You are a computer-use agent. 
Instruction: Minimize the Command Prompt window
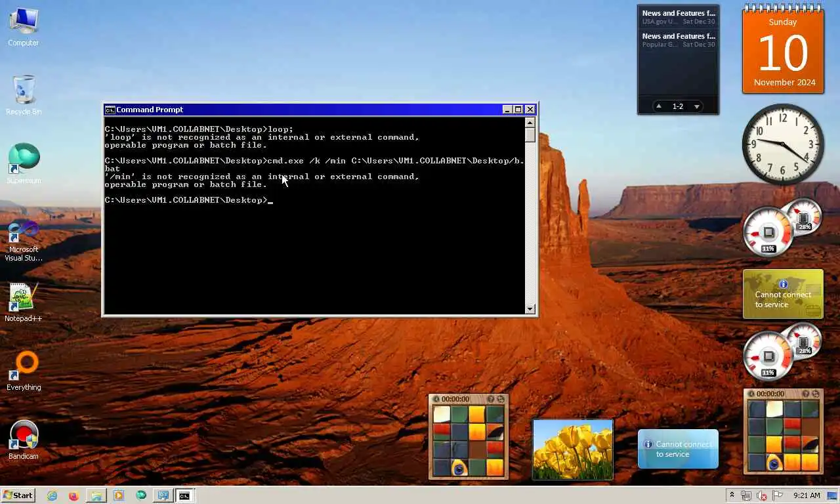tap(507, 110)
